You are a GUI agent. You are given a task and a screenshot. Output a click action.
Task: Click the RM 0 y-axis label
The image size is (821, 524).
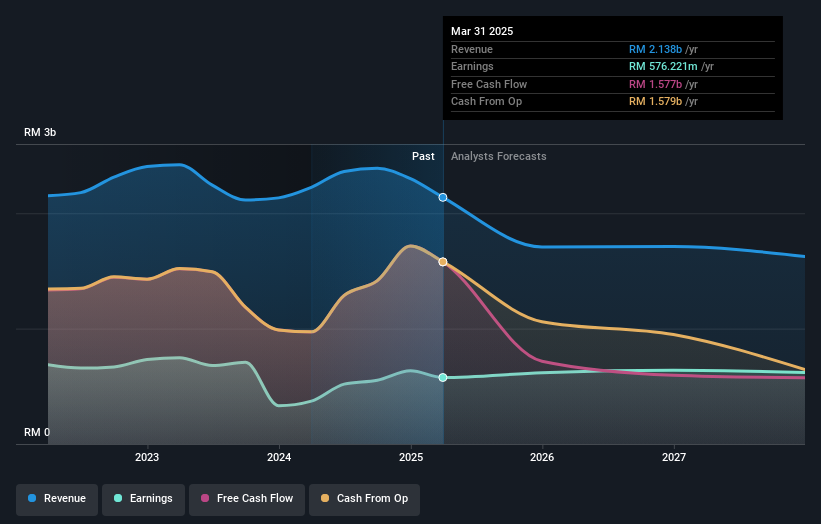point(37,432)
